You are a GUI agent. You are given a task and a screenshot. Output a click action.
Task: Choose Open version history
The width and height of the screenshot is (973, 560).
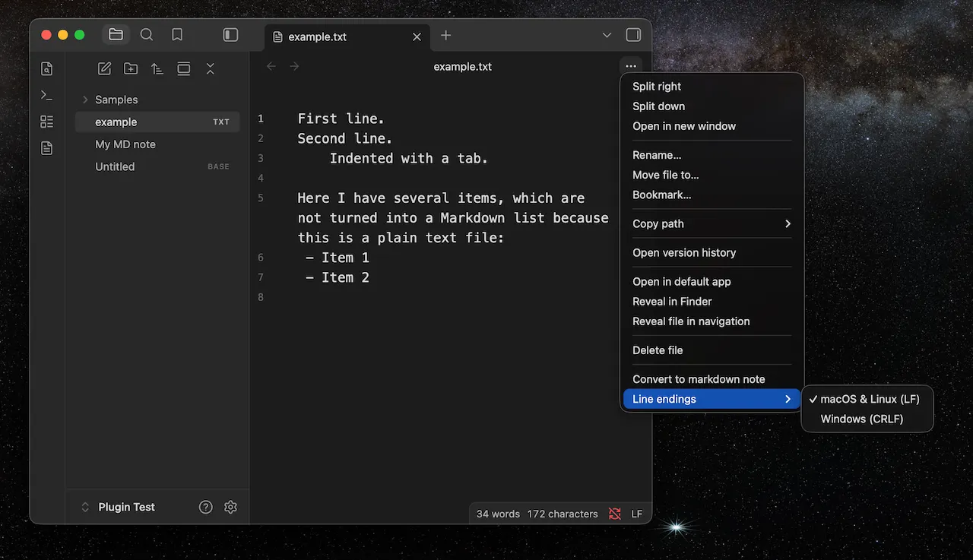(712, 252)
